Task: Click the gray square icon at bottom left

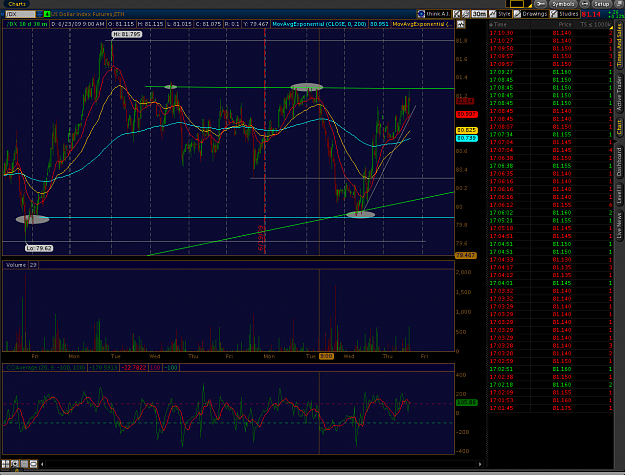Action: click(x=24, y=464)
